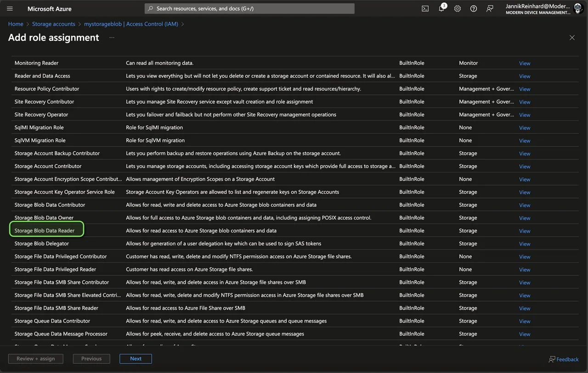Close the Add role assignment pane
Screen dimensions: 588x373
click(572, 38)
